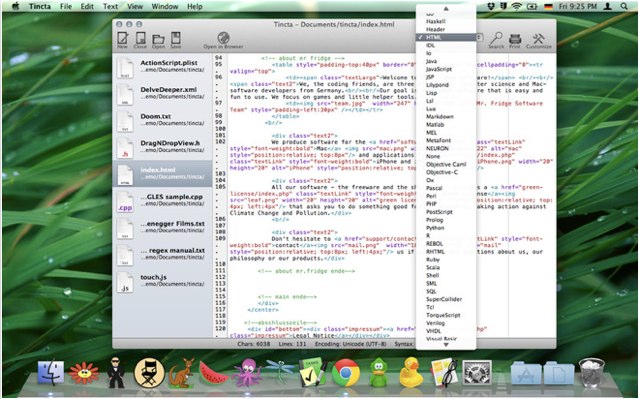Select Ruby from the syntax list

tap(446, 260)
